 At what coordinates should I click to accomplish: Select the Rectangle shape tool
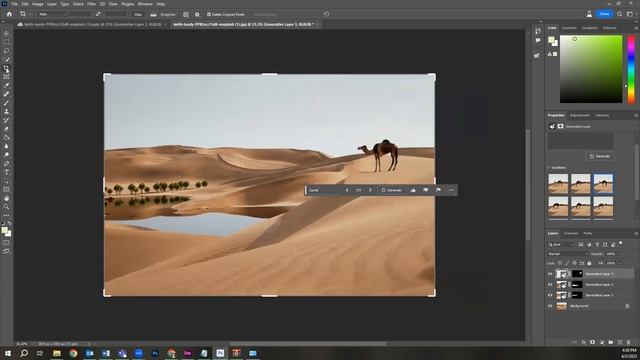[x=6, y=189]
